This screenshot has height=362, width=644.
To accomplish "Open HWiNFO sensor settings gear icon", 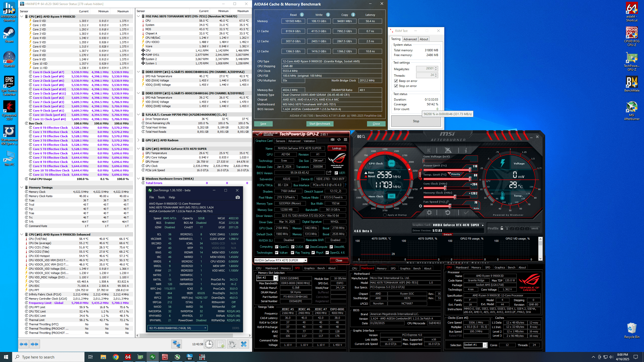I will 232,344.
